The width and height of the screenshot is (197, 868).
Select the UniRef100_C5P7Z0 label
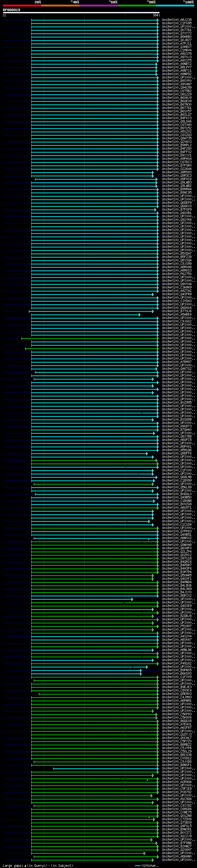177,741
